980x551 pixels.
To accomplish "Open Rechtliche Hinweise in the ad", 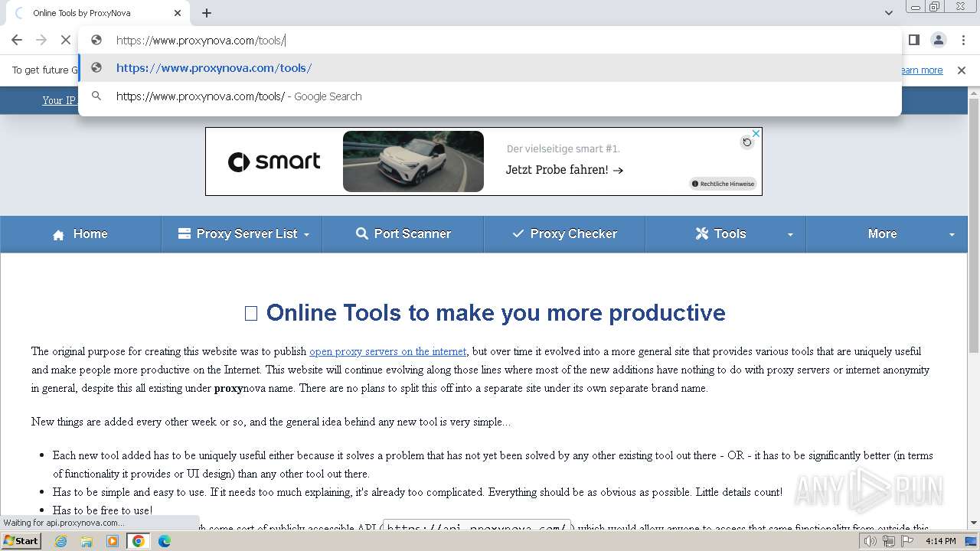I will click(724, 184).
